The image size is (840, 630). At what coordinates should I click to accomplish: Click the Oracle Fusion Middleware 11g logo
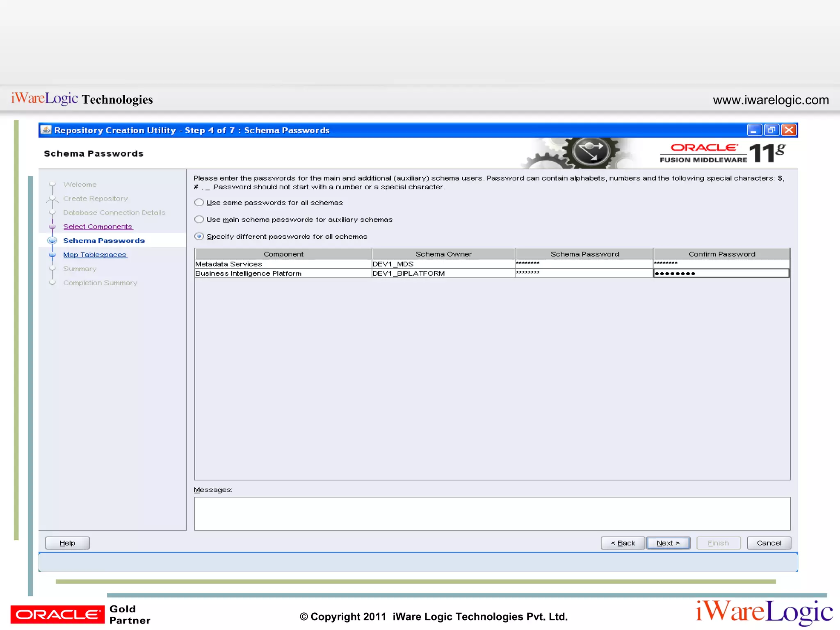click(722, 153)
